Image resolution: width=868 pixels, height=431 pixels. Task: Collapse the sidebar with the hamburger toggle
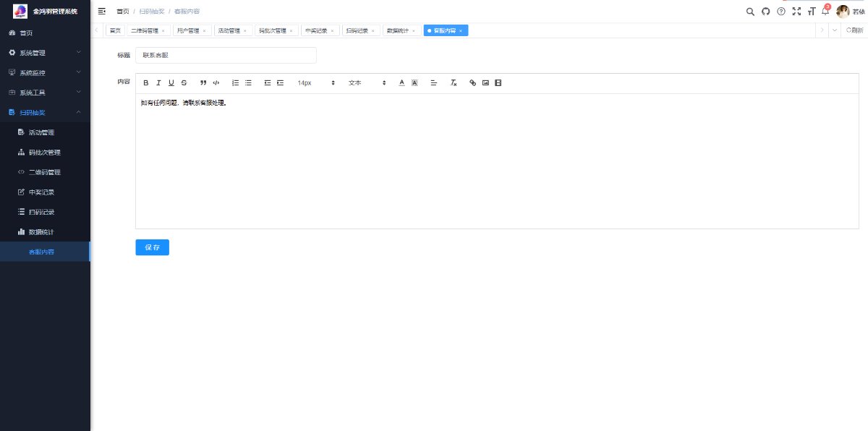pyautogui.click(x=102, y=11)
